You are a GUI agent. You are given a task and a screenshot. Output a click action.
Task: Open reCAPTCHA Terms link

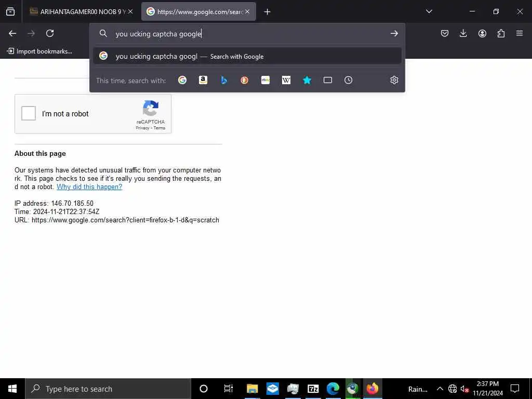point(159,128)
